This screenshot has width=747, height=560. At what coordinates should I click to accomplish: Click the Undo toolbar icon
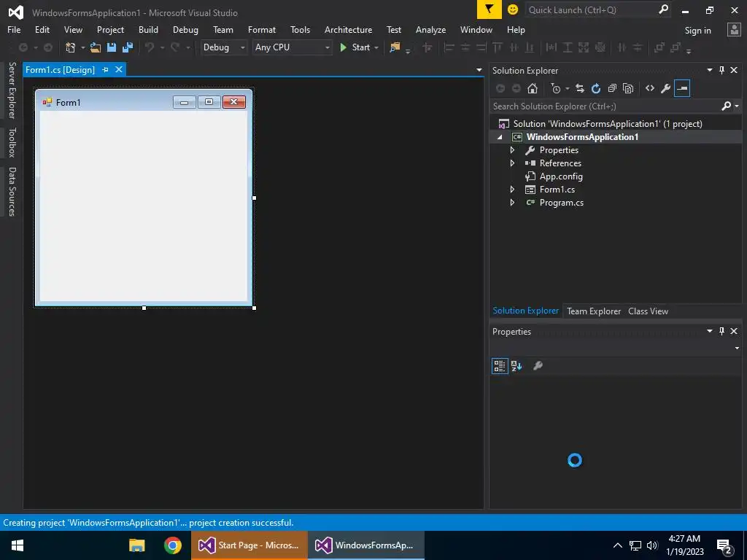pyautogui.click(x=150, y=47)
